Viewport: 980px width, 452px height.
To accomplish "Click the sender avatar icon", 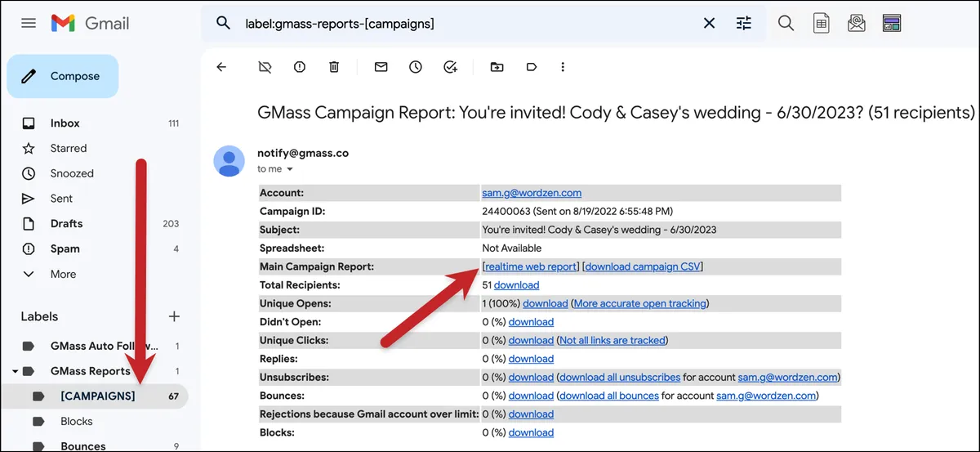I will point(229,161).
